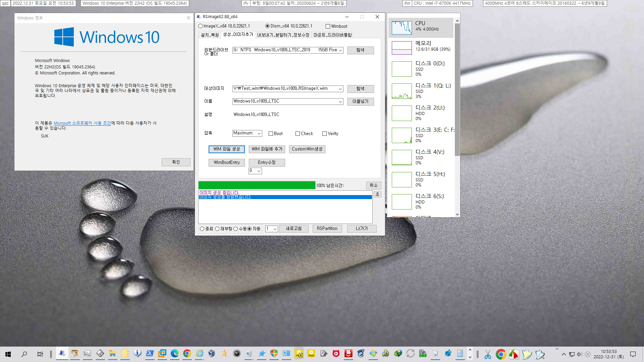Open VirtualBox cube icon on taskbar
644x362 pixels.
pyautogui.click(x=212, y=354)
